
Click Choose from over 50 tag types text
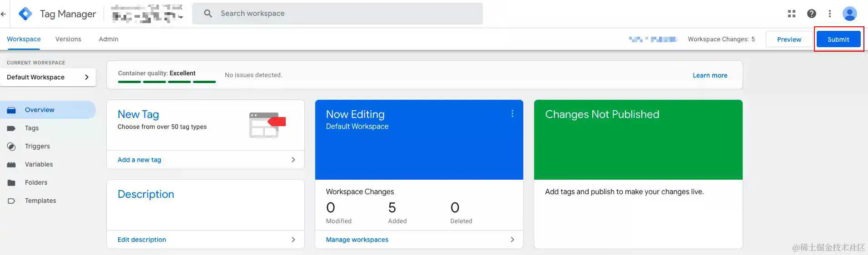[x=162, y=127]
